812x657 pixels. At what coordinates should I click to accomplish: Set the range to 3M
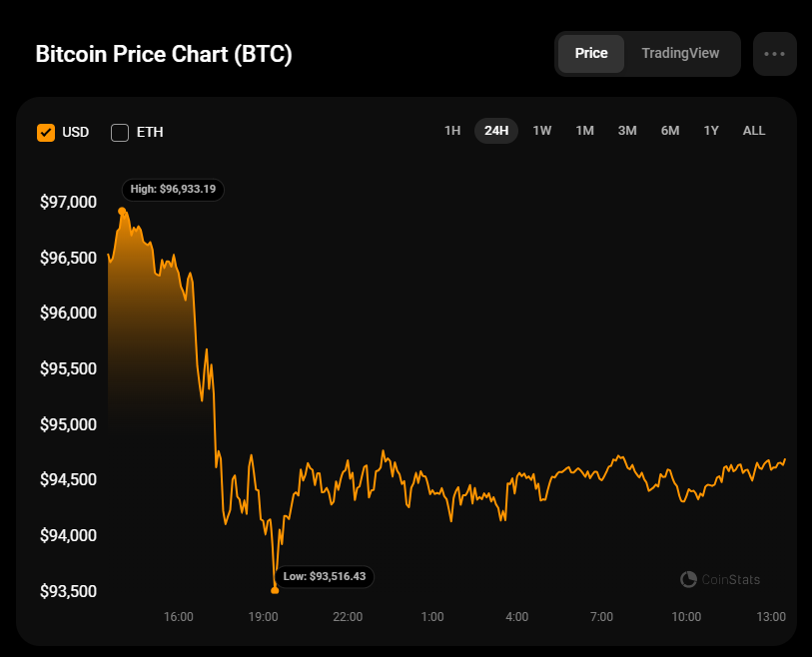pyautogui.click(x=627, y=131)
